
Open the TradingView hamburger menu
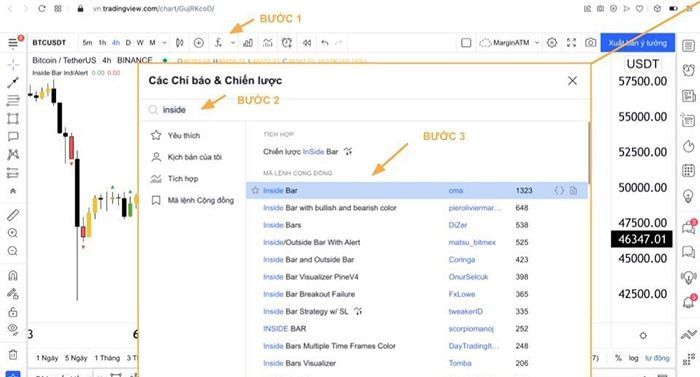point(13,43)
